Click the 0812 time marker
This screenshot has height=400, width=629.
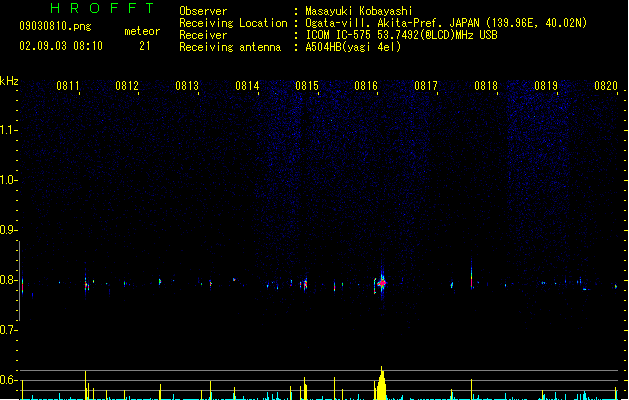(x=127, y=86)
